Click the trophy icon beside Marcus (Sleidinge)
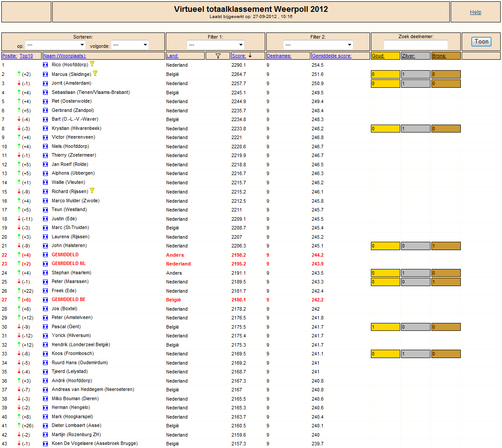Screen dimensions: 502x448 coord(95,73)
